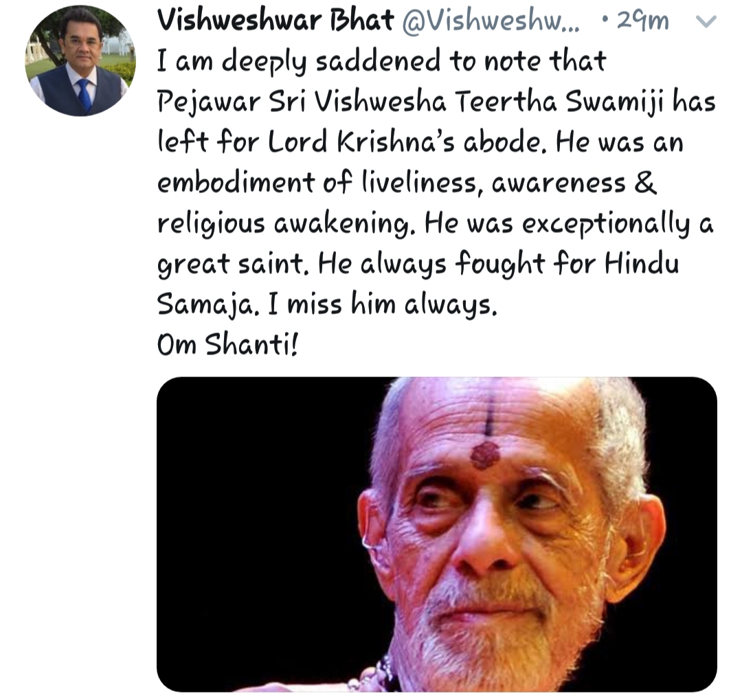The image size is (742, 700).
Task: Click the sentence "I miss him always."
Action: pyautogui.click(x=383, y=304)
